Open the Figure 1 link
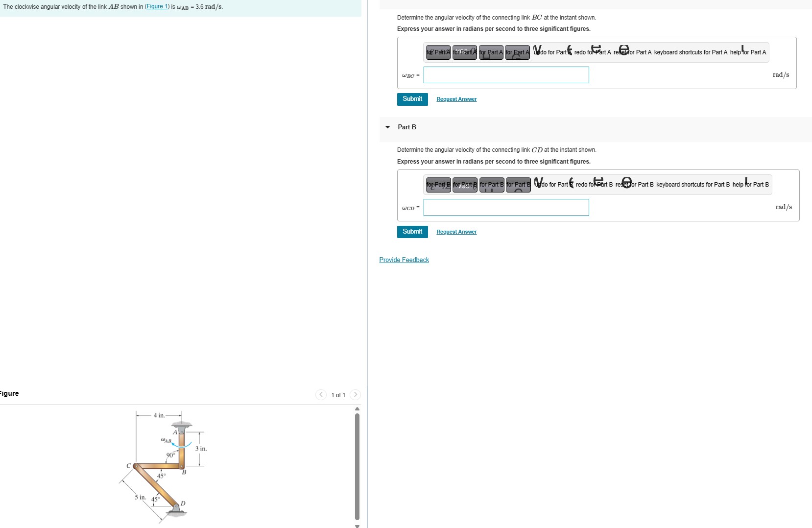812x528 pixels. pos(157,6)
